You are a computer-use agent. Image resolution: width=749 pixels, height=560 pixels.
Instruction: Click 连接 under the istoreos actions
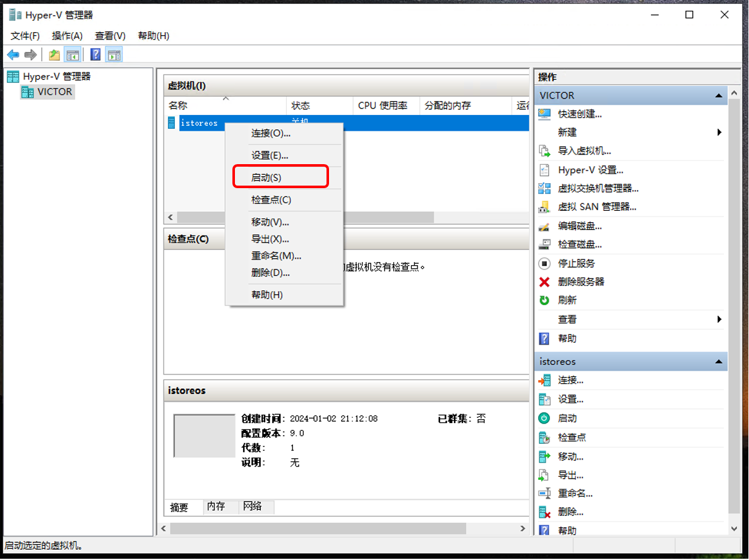[x=566, y=380]
